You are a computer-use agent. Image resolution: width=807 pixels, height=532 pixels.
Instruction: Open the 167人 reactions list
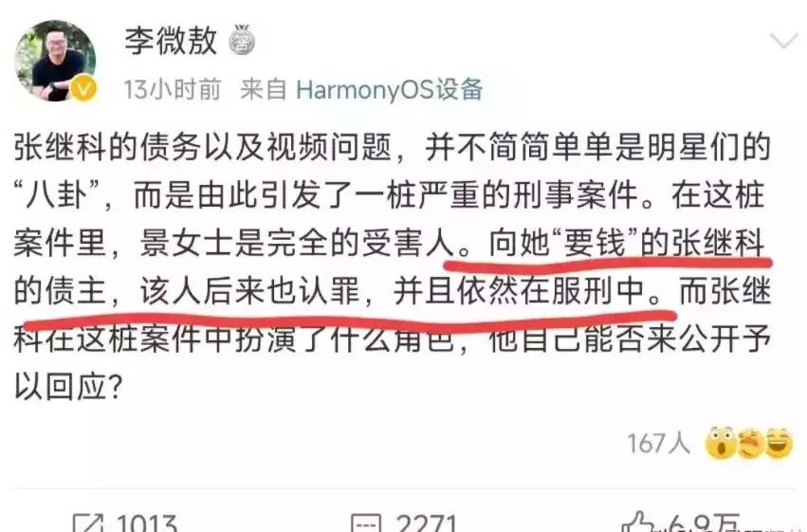tap(658, 443)
